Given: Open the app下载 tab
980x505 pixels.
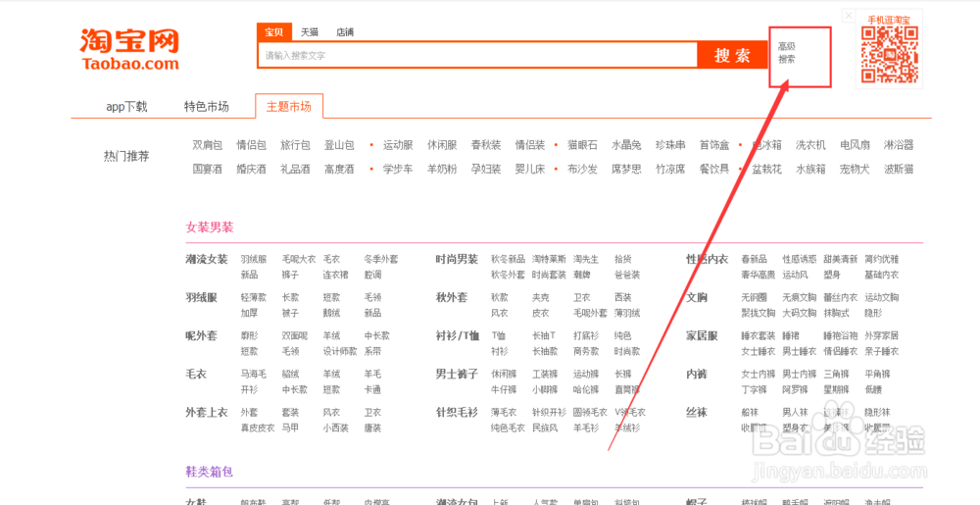Looking at the screenshot, I should pyautogui.click(x=126, y=106).
